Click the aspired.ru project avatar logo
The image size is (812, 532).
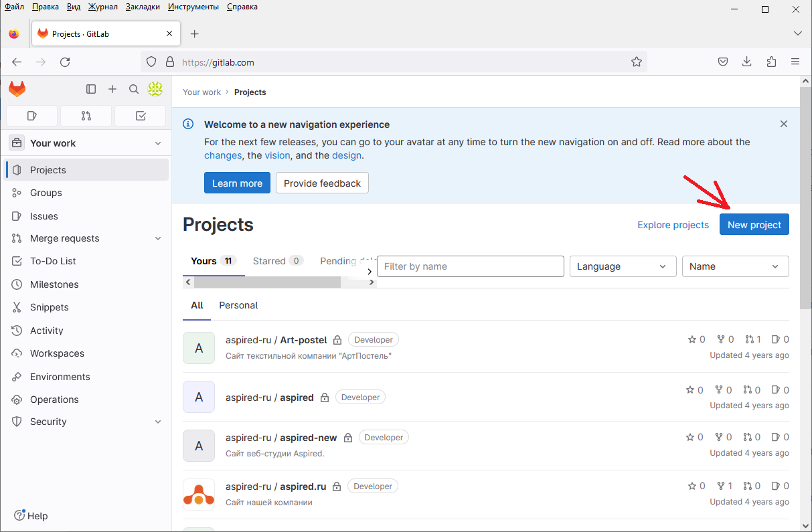tap(199, 495)
